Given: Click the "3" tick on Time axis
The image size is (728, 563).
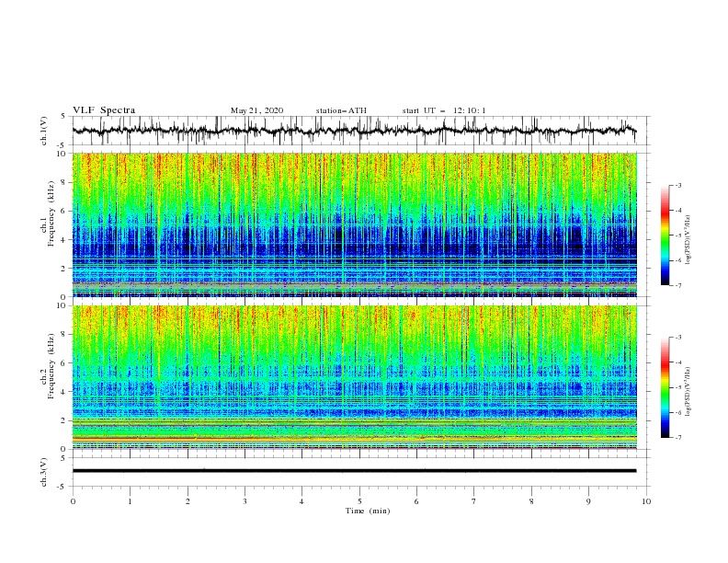Looking at the screenshot, I should pos(245,501).
